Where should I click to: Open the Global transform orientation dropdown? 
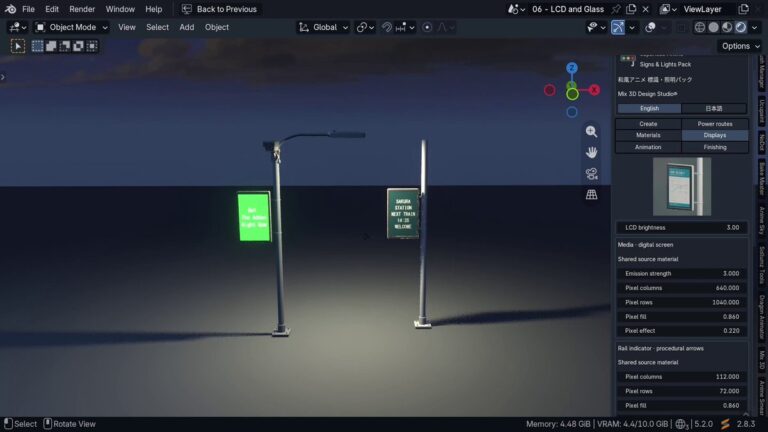tap(323, 27)
